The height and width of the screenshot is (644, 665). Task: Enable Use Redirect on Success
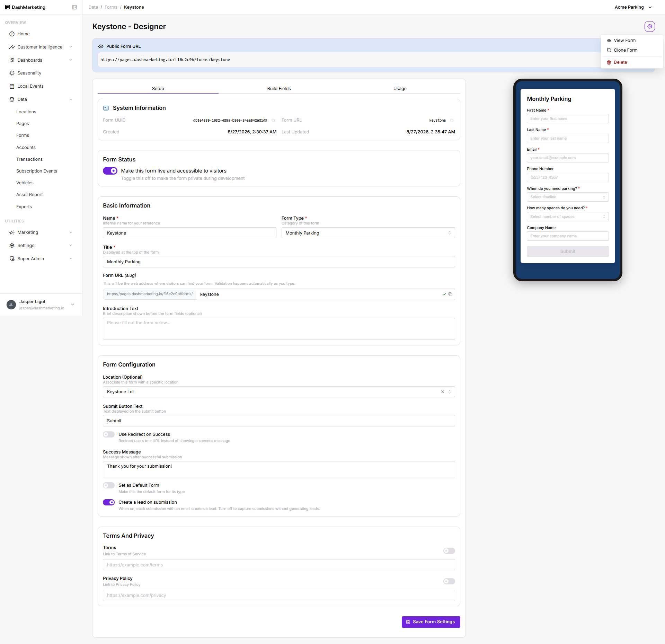pyautogui.click(x=109, y=434)
